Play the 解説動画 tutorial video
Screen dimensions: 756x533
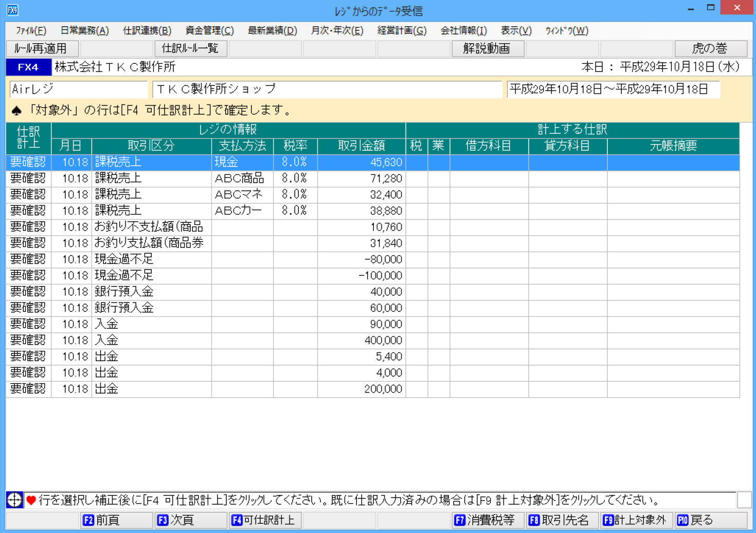(x=487, y=48)
